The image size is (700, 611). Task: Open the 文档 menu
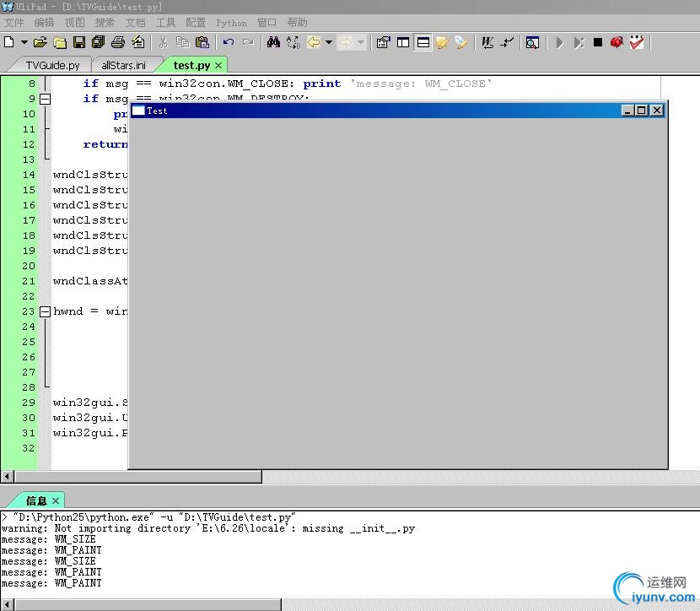(135, 22)
